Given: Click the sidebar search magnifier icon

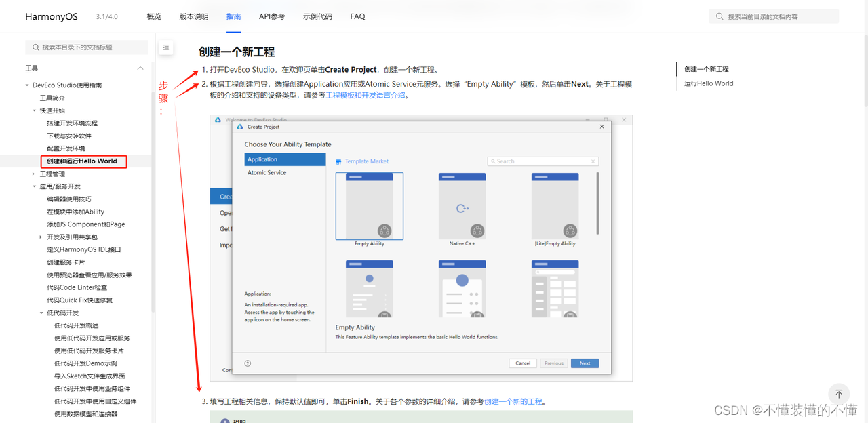Looking at the screenshot, I should click(35, 47).
